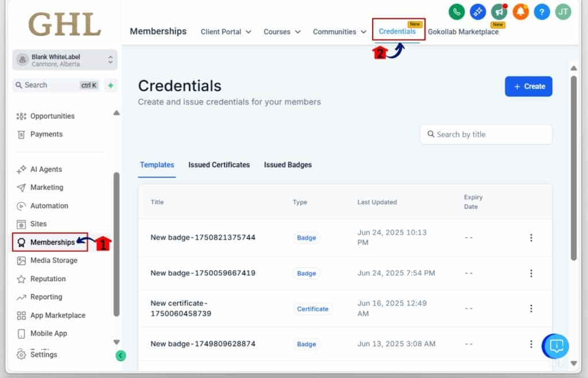Expand the Communities dropdown menu
Screen dimensions: 588x378
pos(339,32)
